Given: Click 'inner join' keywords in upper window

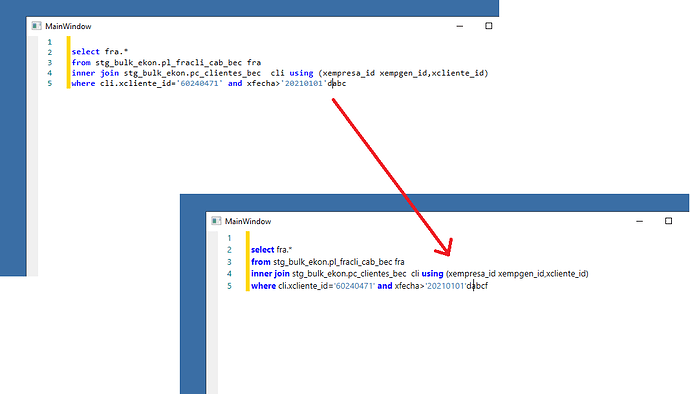Looking at the screenshot, I should coord(95,73).
